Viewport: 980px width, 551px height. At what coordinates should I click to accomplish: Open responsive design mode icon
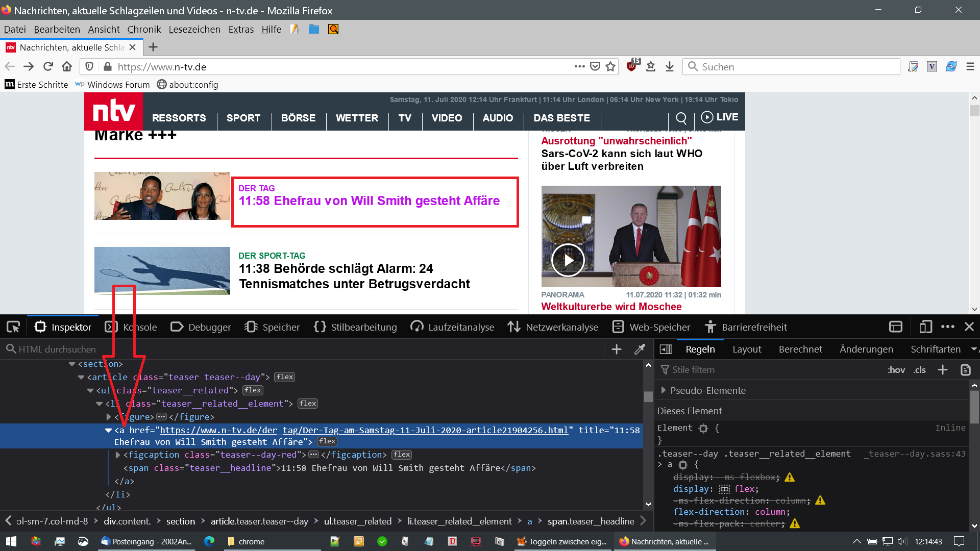925,327
